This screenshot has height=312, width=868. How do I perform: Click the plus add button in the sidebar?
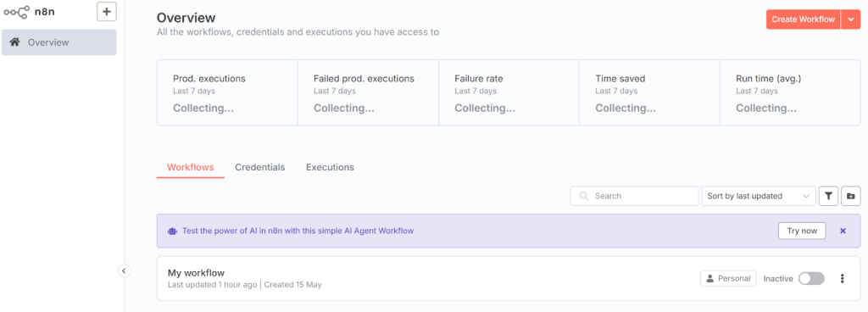tap(106, 11)
